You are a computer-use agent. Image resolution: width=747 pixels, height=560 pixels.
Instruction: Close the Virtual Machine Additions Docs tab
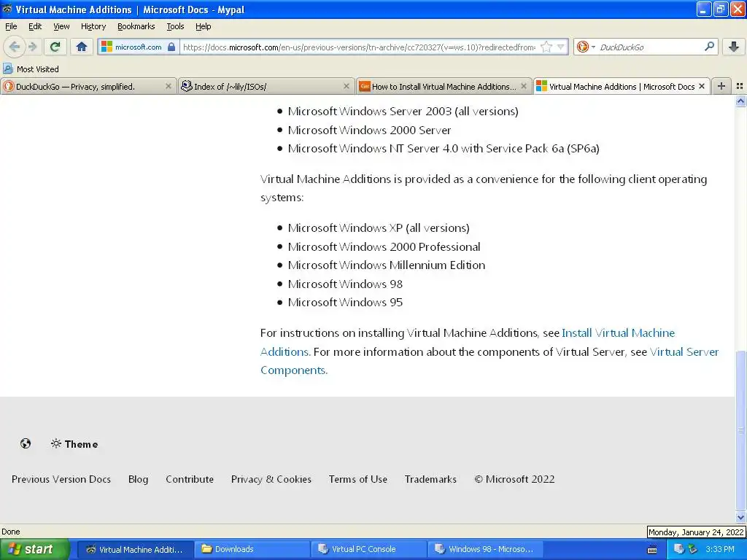click(701, 86)
